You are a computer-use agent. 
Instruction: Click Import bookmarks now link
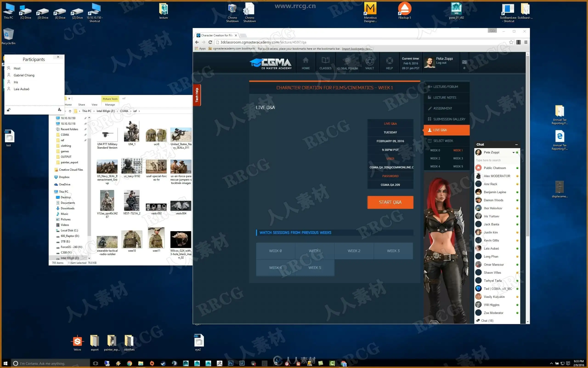tap(357, 49)
